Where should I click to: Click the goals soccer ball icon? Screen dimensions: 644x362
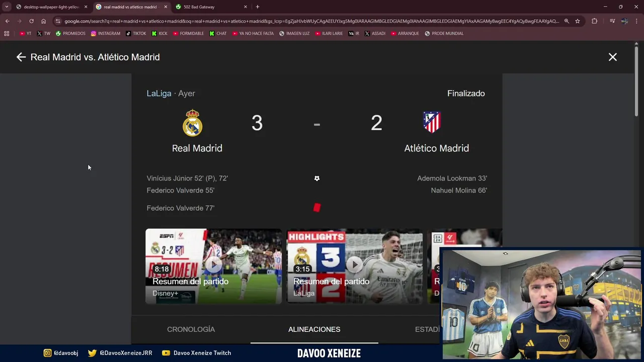[x=317, y=178]
